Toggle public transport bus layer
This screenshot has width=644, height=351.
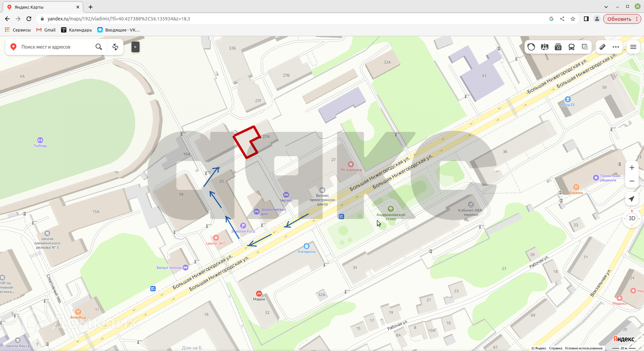tap(572, 47)
